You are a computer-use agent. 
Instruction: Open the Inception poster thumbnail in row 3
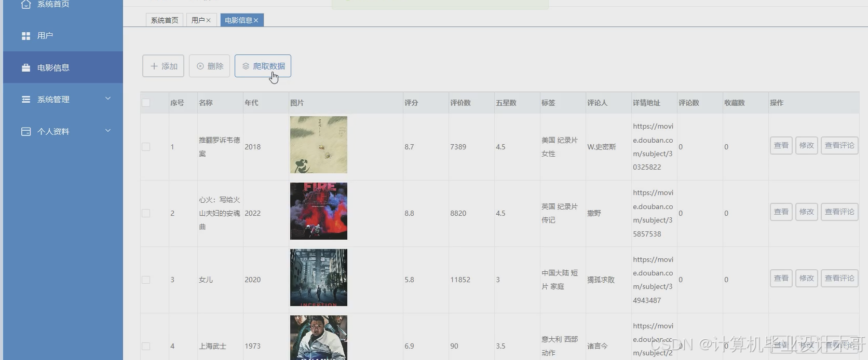click(319, 278)
